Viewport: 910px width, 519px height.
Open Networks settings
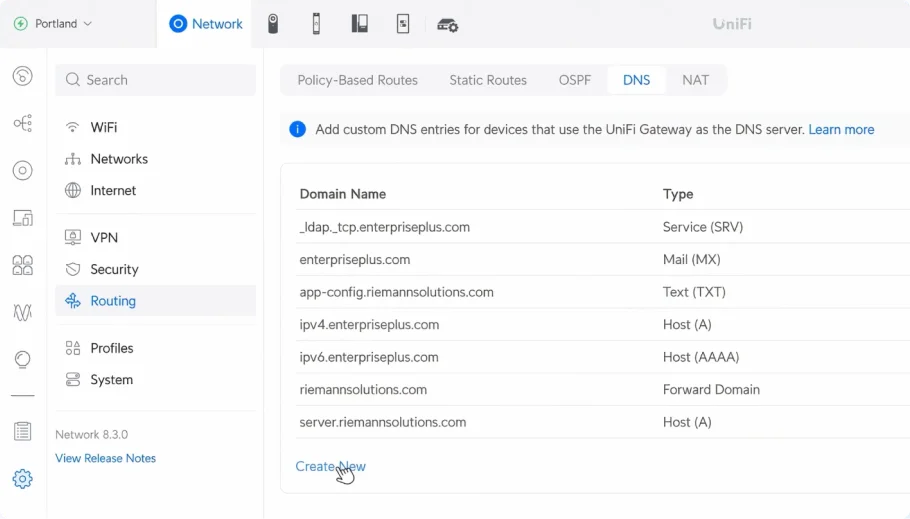(x=156, y=159)
